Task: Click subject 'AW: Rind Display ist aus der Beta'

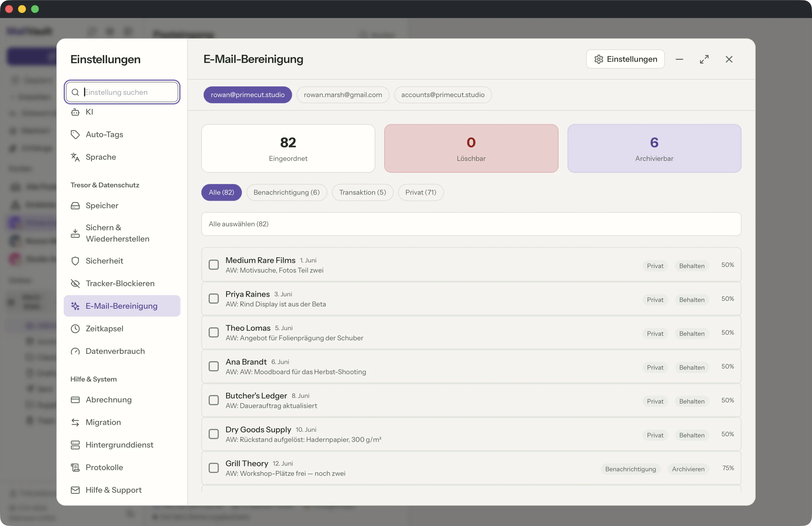Action: (276, 304)
